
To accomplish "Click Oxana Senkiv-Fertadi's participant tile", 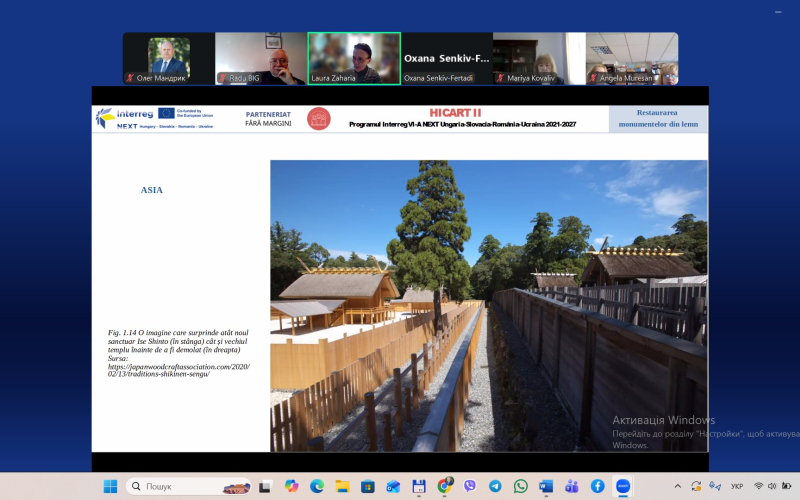I will 446,58.
